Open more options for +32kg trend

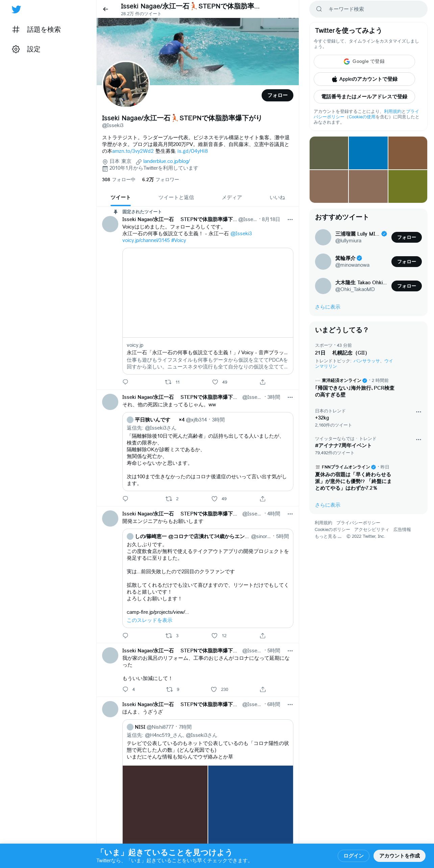pos(418,412)
